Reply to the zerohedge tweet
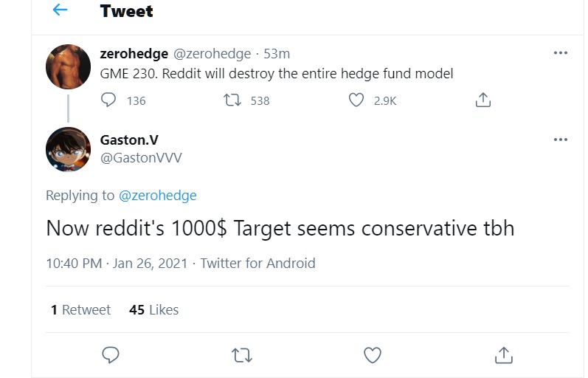588x378 pixels. 108,100
